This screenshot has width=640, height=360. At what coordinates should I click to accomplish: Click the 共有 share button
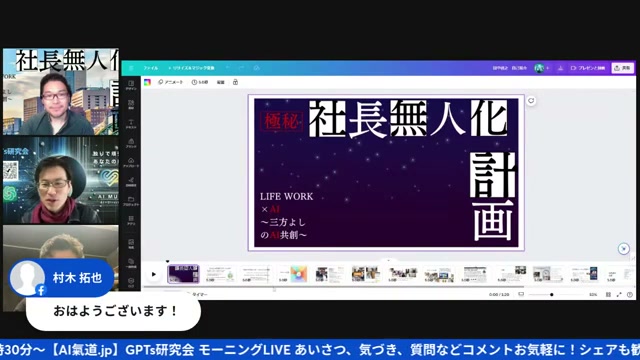coord(622,68)
